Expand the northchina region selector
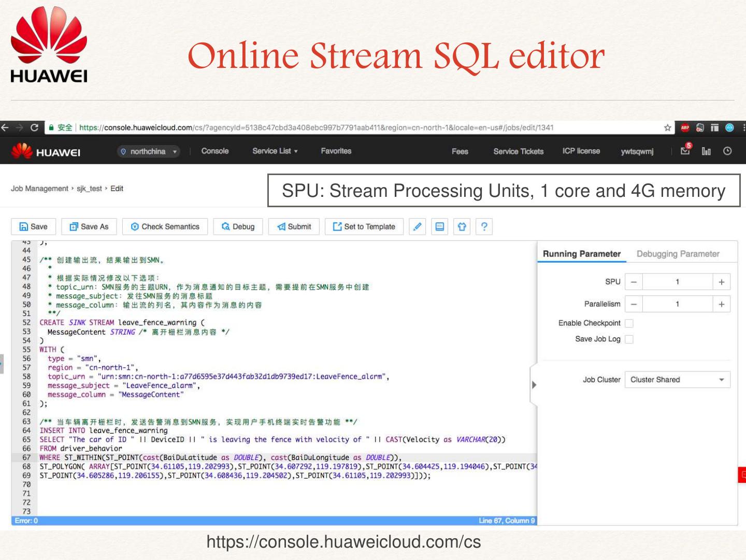 pos(149,151)
